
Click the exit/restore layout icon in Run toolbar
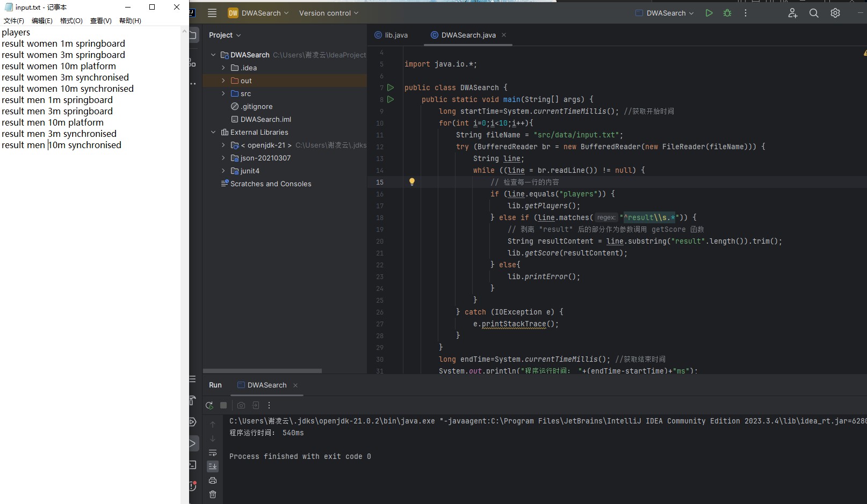(x=256, y=405)
